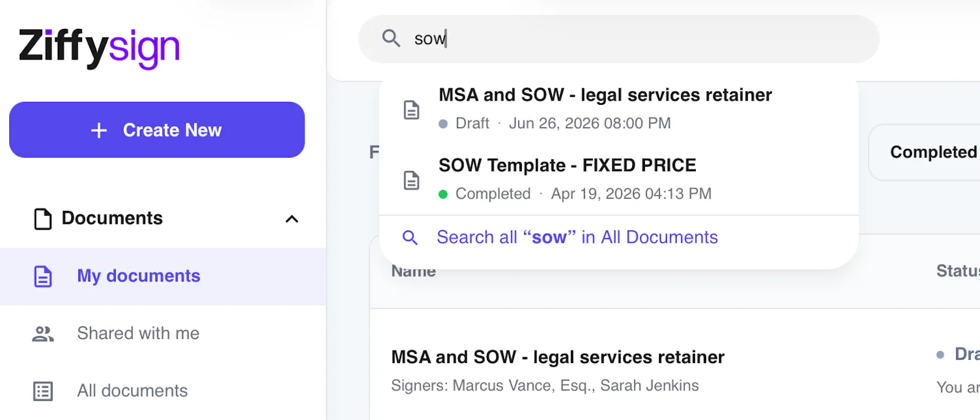
Task: Select SOW Template - FIXED PRICE suggestion
Action: (x=619, y=179)
